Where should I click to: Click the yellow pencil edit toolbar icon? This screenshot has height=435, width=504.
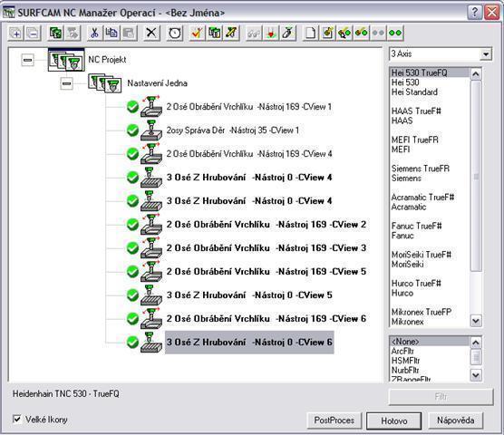tap(231, 33)
